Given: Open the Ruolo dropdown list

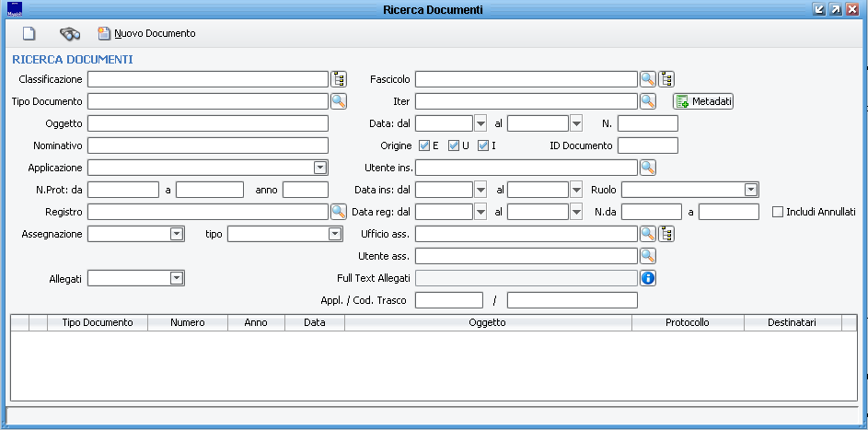Looking at the screenshot, I should [751, 190].
